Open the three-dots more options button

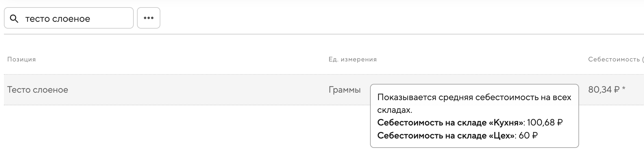pos(149,18)
